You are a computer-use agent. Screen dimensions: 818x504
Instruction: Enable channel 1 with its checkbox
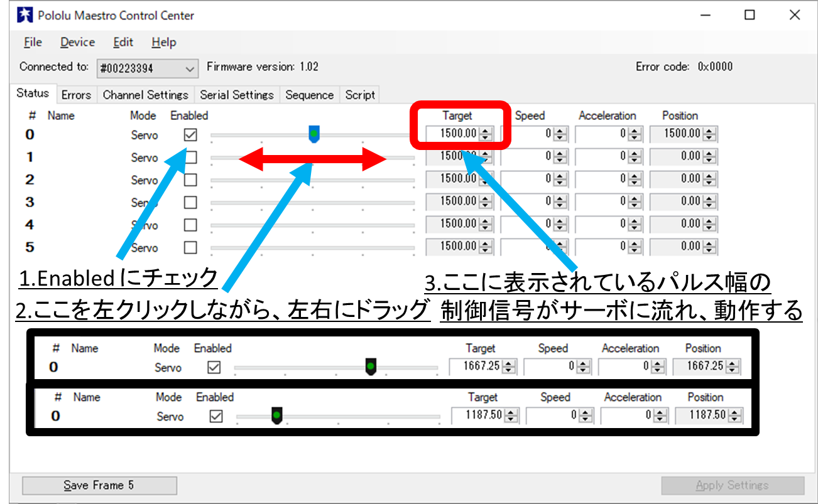pyautogui.click(x=190, y=157)
